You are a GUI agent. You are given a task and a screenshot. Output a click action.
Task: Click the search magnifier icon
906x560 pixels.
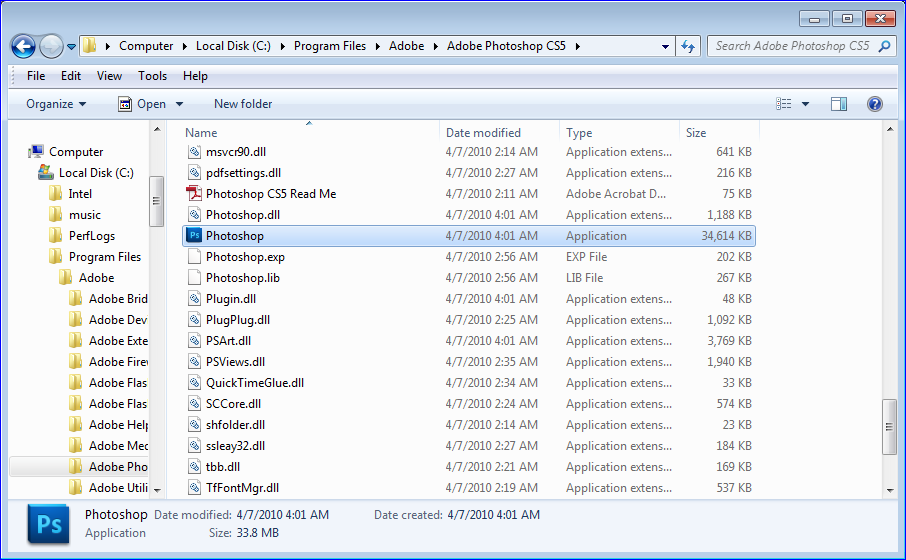884,46
